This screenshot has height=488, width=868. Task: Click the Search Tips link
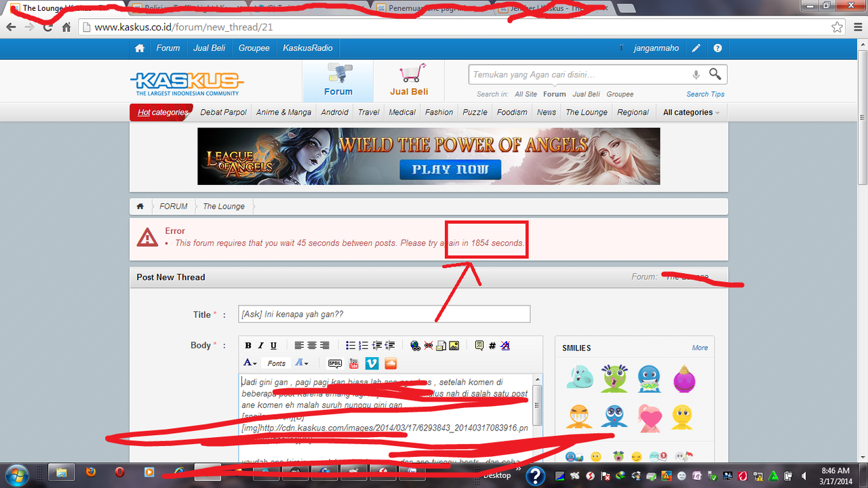[x=705, y=94]
